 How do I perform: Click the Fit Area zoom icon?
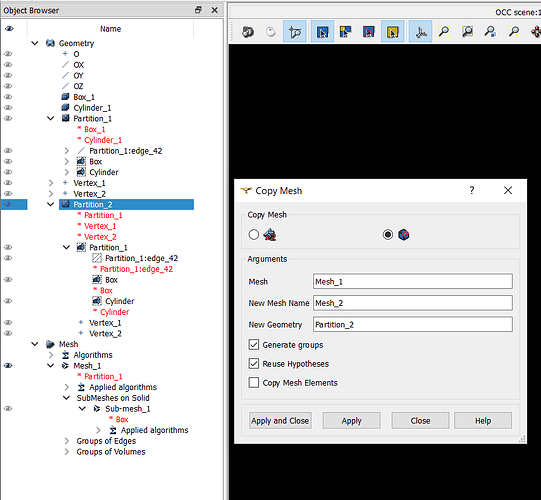467,32
